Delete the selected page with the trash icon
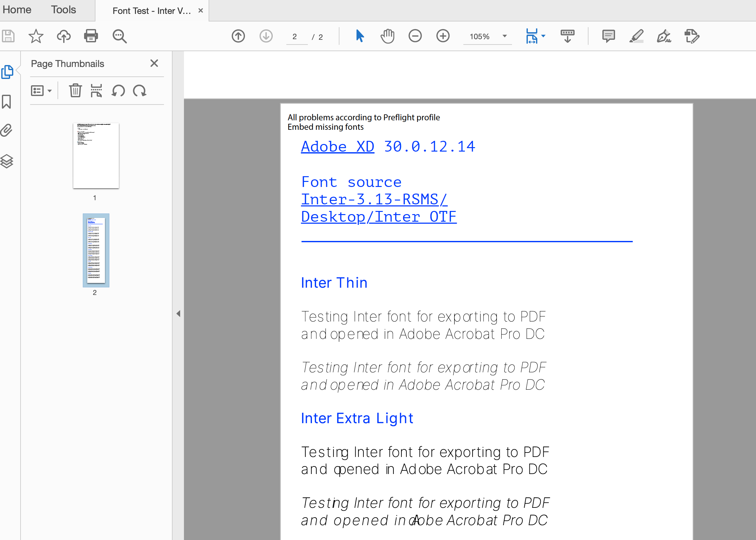Viewport: 756px width, 540px height. [x=76, y=90]
